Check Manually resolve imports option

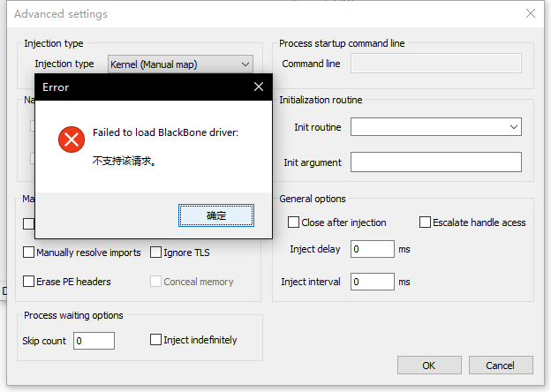(x=29, y=253)
